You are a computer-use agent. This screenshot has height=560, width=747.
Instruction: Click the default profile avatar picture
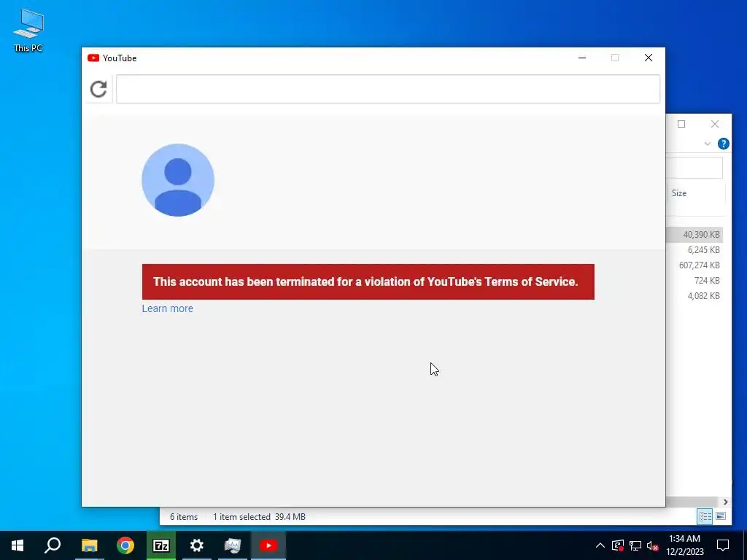[x=178, y=180]
